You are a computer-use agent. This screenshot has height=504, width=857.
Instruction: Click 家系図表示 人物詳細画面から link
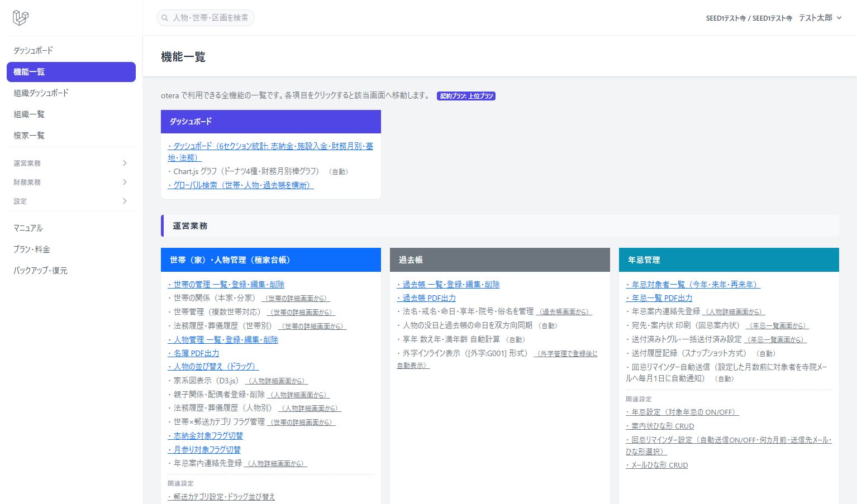pyautogui.click(x=277, y=381)
